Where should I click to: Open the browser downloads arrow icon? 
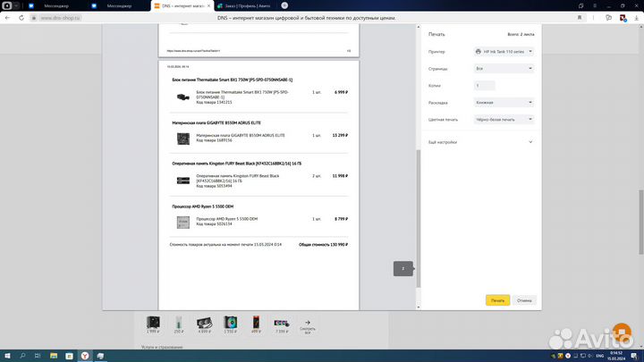(636, 18)
